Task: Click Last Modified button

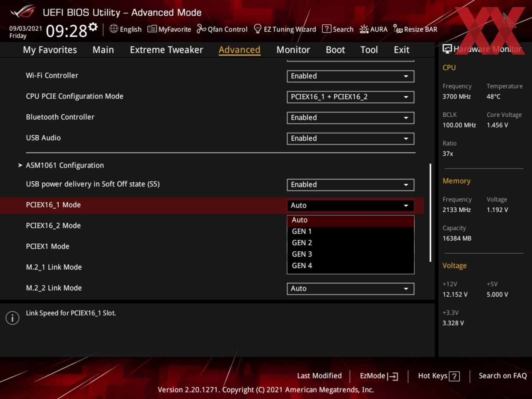Action: click(x=319, y=376)
